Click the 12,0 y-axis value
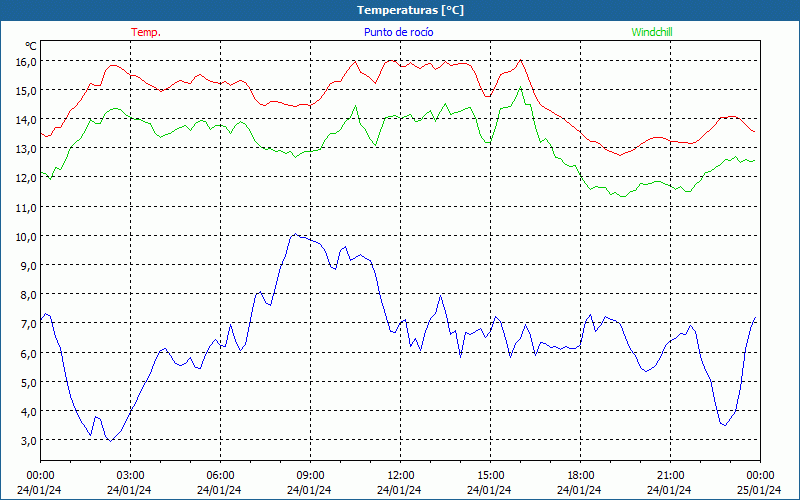This screenshot has width=800, height=500. [x=27, y=178]
